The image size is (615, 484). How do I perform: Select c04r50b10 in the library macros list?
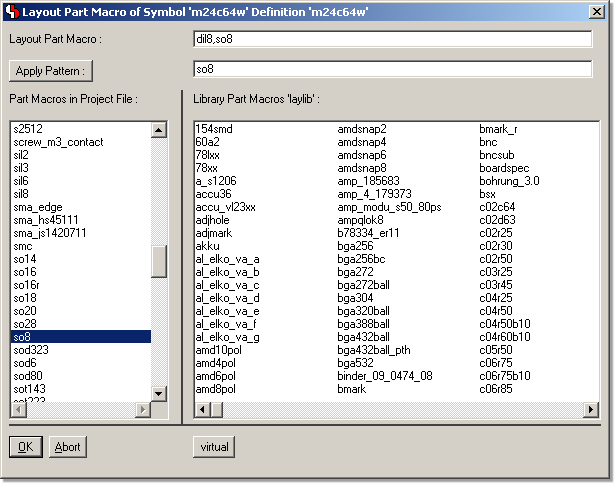[504, 324]
